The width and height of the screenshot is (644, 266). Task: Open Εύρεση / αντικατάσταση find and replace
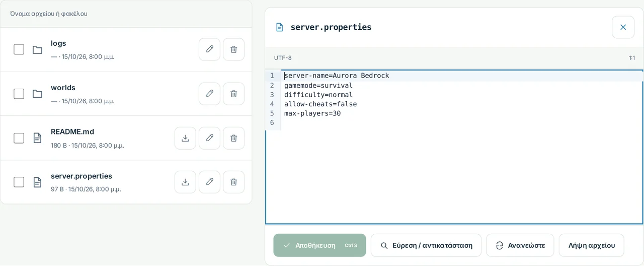click(426, 245)
